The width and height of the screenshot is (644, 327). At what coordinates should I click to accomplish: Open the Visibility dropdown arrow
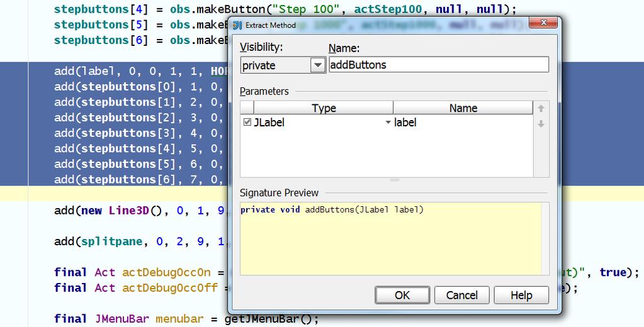click(x=317, y=65)
